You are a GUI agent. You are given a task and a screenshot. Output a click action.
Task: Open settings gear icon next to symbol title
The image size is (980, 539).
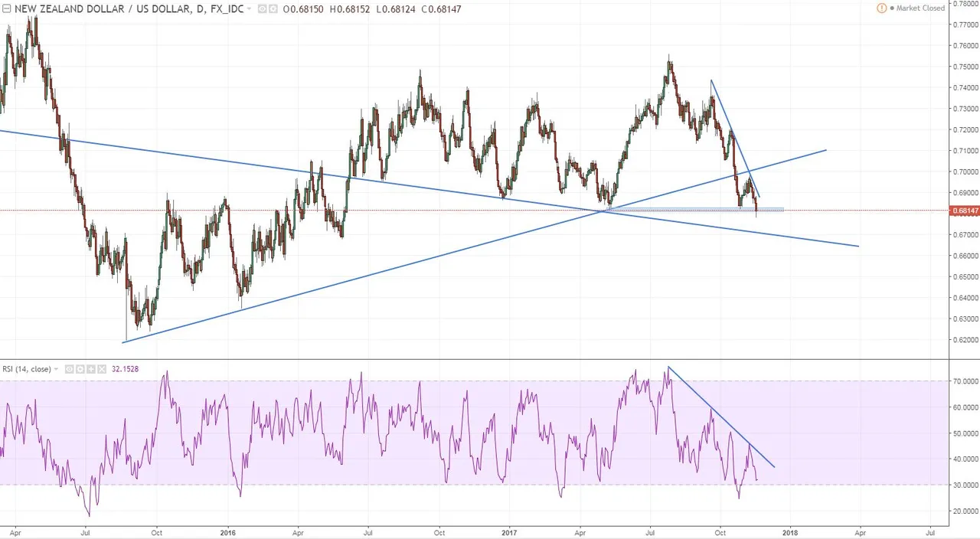[x=273, y=9]
